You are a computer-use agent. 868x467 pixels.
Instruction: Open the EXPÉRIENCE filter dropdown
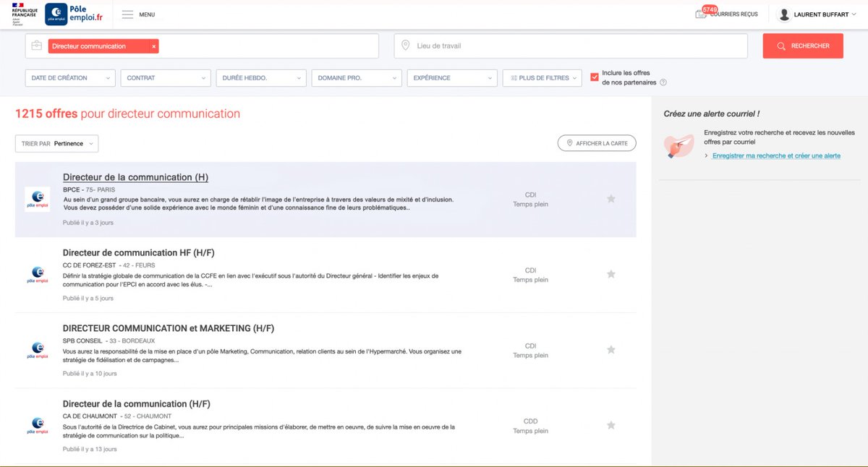(x=452, y=78)
